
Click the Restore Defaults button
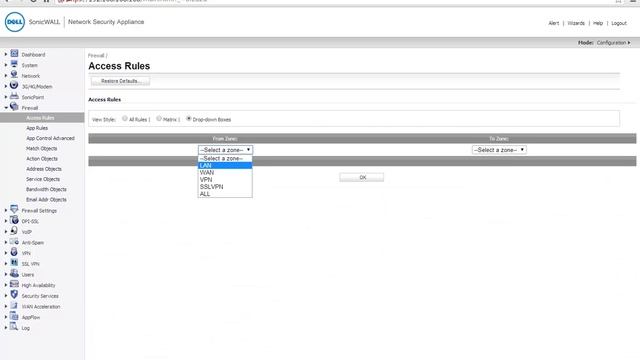(x=120, y=81)
